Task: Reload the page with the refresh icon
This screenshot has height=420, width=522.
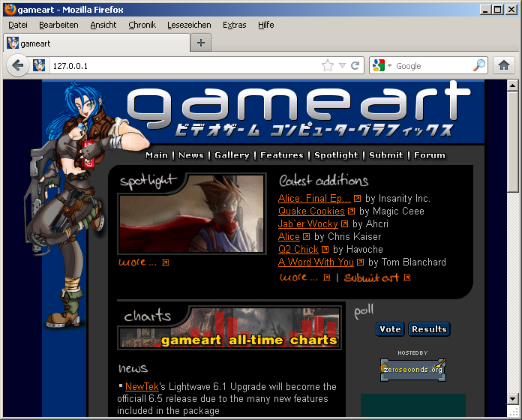Action: click(355, 65)
